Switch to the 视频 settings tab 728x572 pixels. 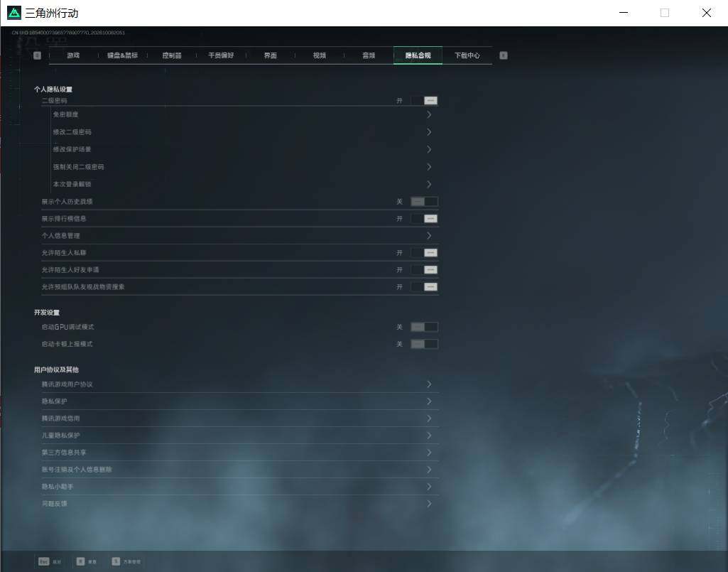[320, 55]
